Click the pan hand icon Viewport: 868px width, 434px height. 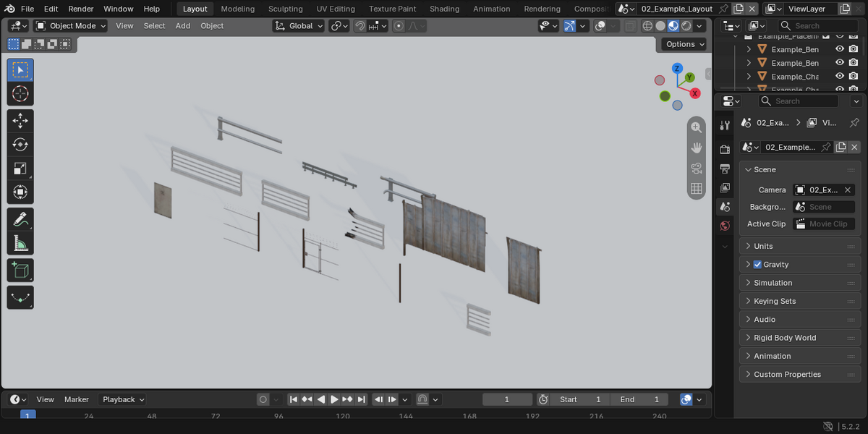coord(697,148)
